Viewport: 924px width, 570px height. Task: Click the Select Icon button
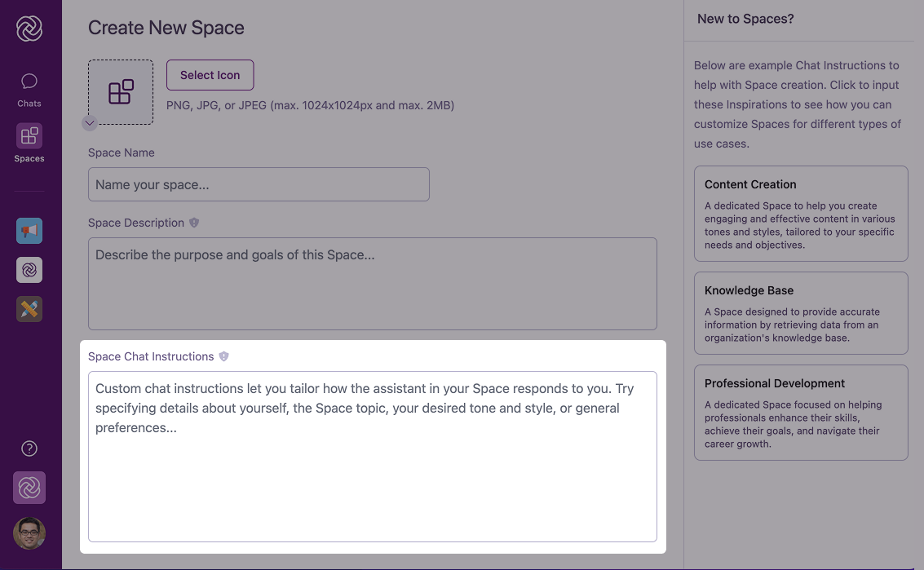tap(210, 74)
